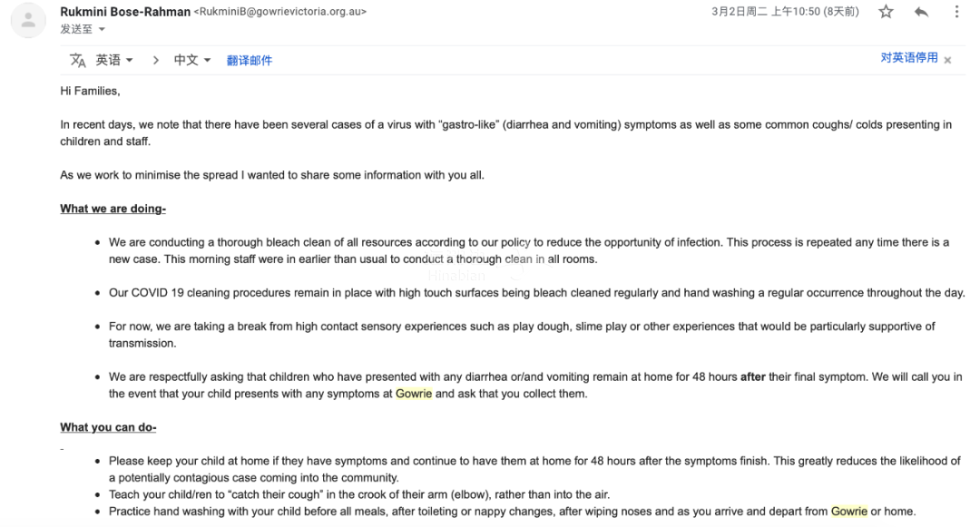This screenshot has width=980, height=527.
Task: Click the sender email address RukminiB@gowrievictoria.org.au
Action: (x=280, y=12)
